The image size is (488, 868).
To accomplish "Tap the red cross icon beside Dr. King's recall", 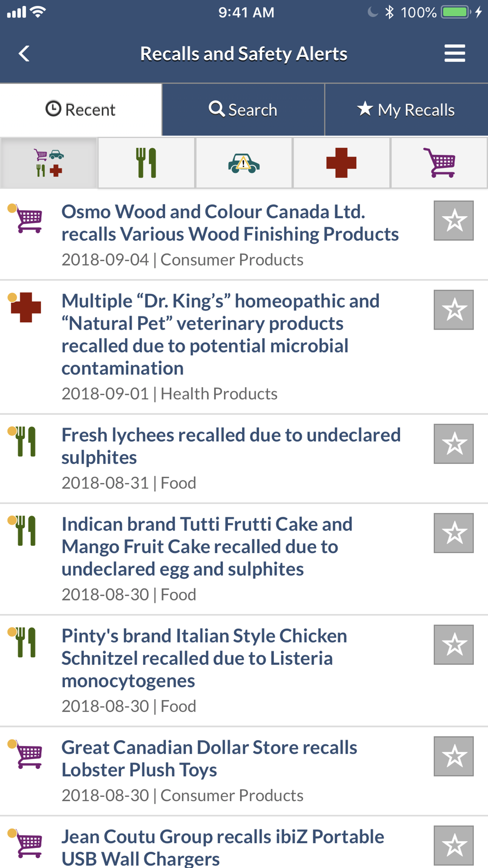I will tap(25, 307).
